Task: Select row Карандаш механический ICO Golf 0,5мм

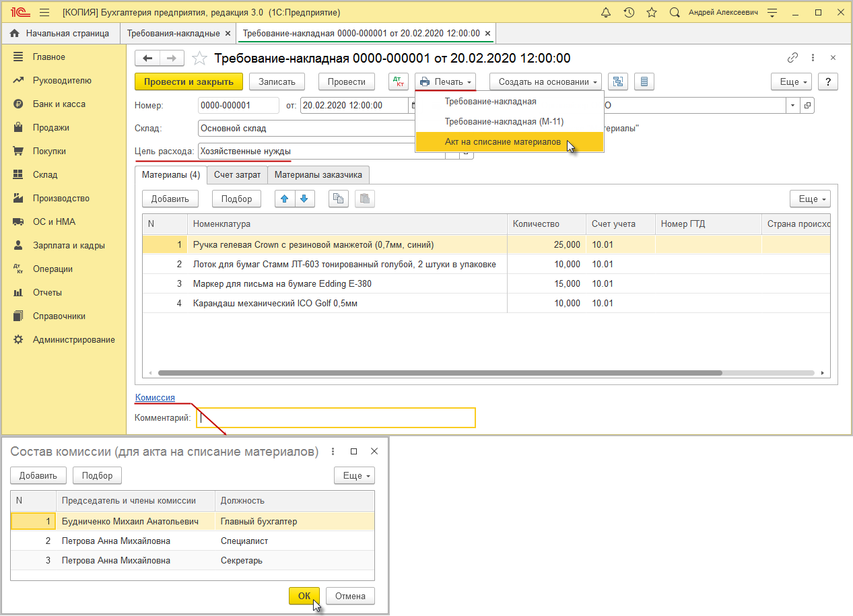Action: (486, 304)
